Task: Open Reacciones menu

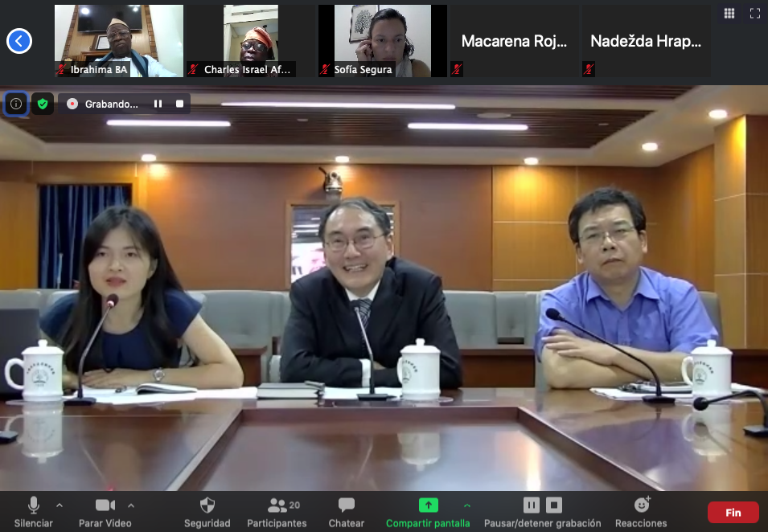Action: click(x=641, y=512)
